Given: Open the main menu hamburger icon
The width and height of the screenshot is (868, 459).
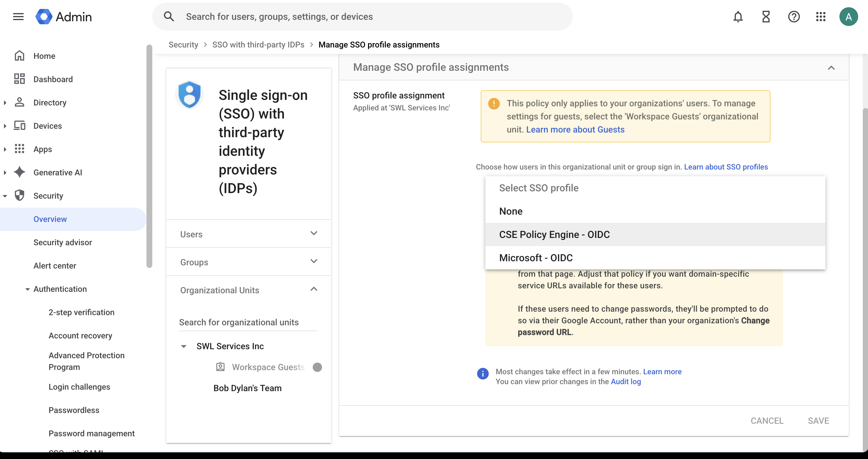Looking at the screenshot, I should click(18, 17).
